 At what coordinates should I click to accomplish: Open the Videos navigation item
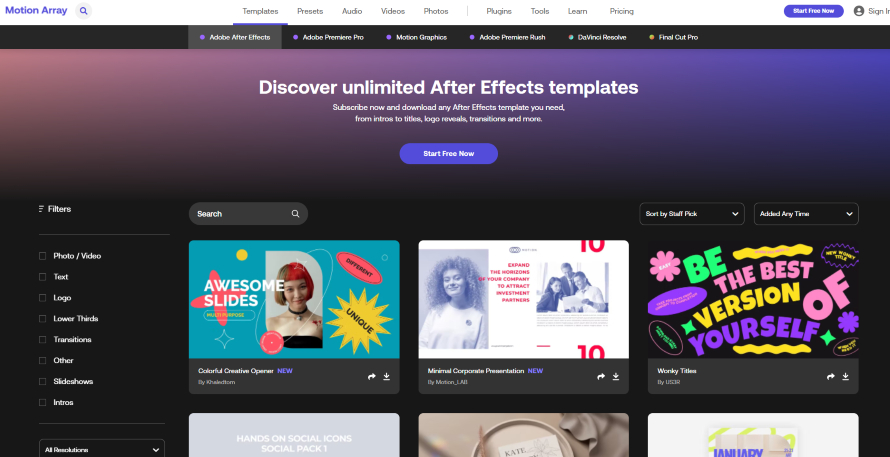coord(393,11)
